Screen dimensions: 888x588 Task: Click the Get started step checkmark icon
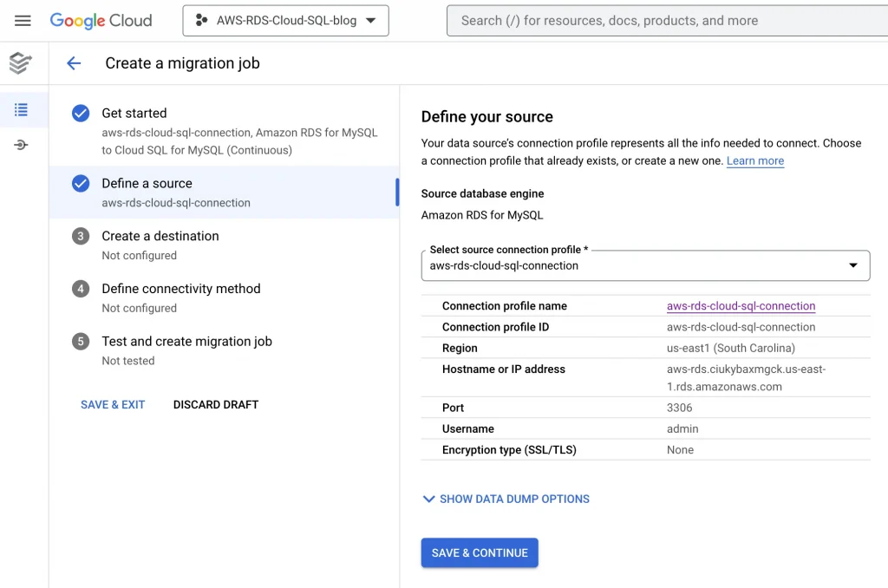click(81, 114)
